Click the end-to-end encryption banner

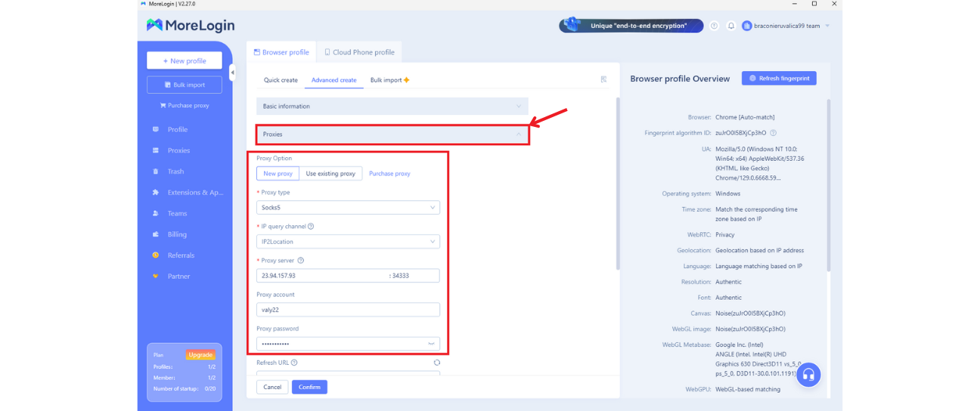coord(631,26)
